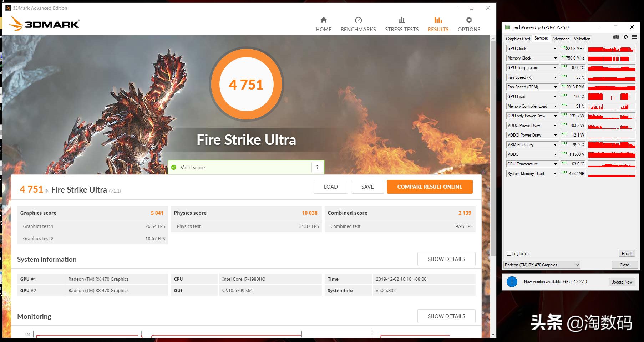Open the Memory Controller Load dropdown
The height and width of the screenshot is (342, 644).
[x=555, y=106]
